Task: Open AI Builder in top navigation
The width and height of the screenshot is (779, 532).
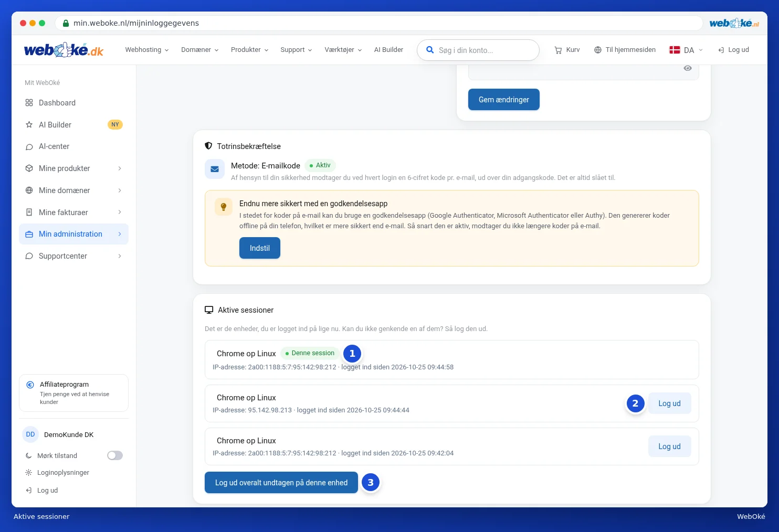Action: [x=388, y=50]
